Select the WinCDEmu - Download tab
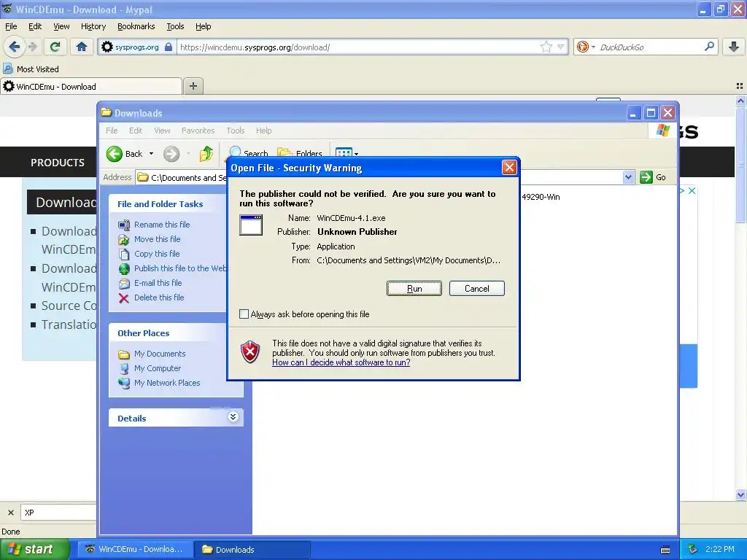The width and height of the screenshot is (747, 560). [91, 86]
